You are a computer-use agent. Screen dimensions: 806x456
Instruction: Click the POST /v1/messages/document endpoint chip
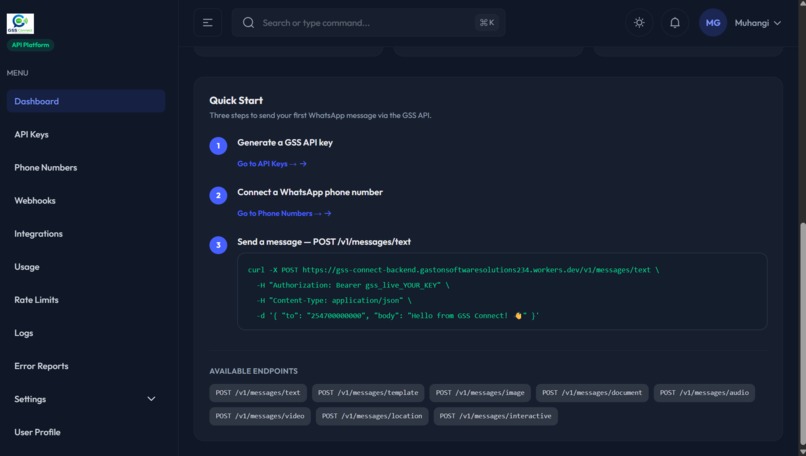point(592,393)
